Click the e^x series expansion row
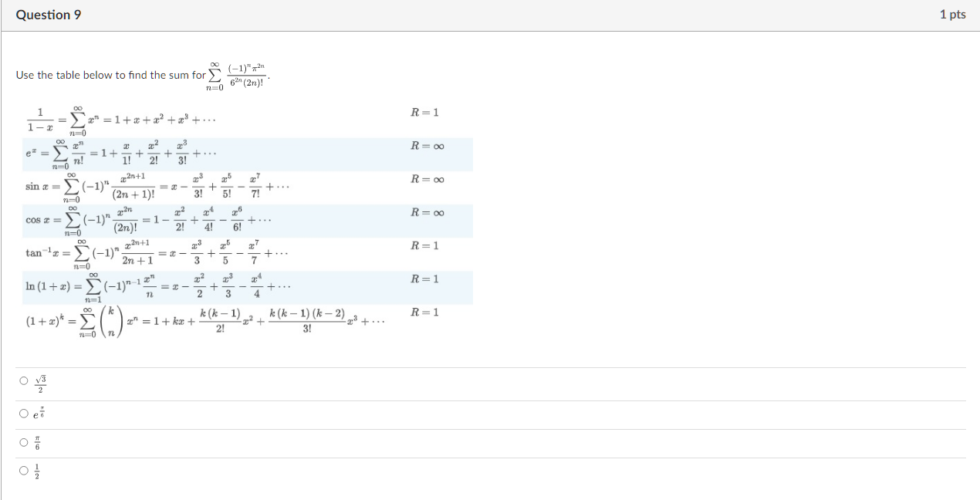The height and width of the screenshot is (500, 980). point(116,152)
